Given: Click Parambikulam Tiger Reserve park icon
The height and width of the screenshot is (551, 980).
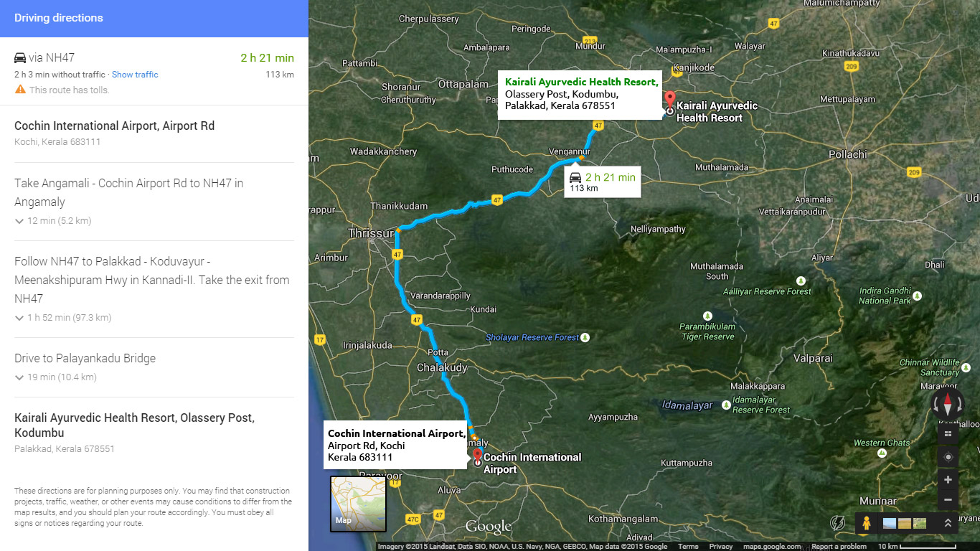Looking at the screenshot, I should click(708, 316).
